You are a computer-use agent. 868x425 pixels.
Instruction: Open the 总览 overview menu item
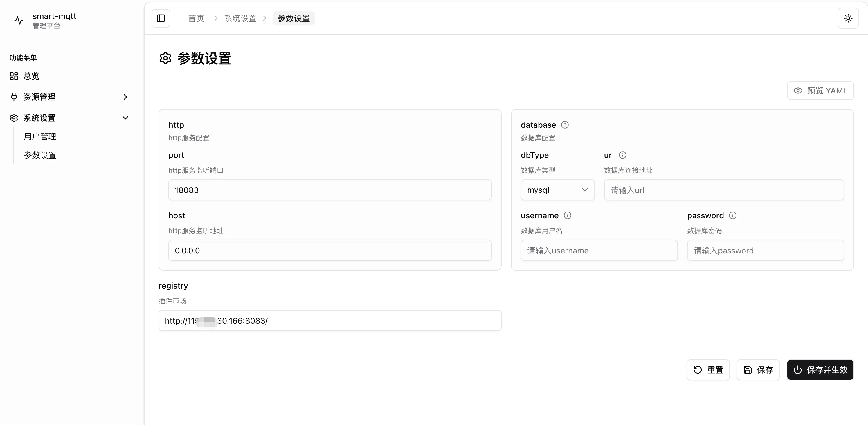tap(31, 76)
